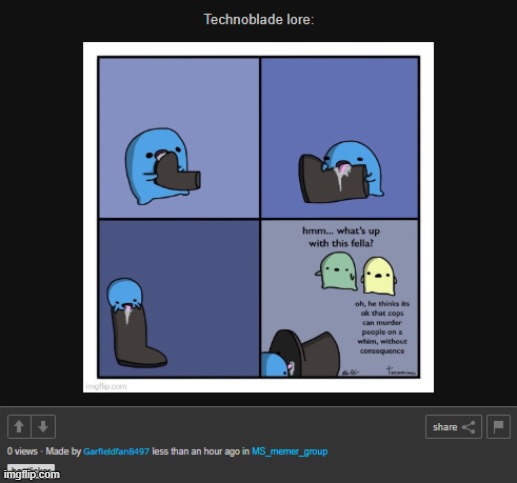Downvote the meme with the down arrow
This screenshot has width=517, height=483.
43,426
